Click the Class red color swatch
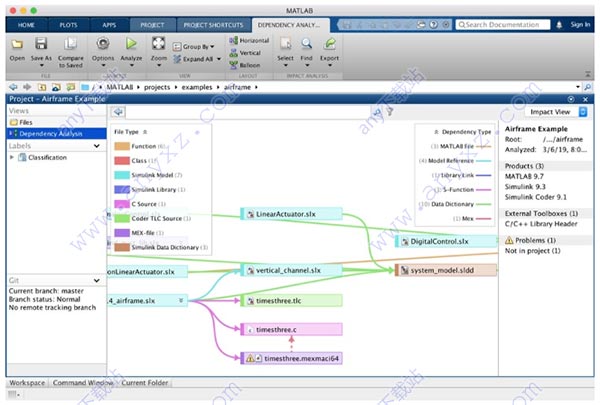 [x=122, y=161]
